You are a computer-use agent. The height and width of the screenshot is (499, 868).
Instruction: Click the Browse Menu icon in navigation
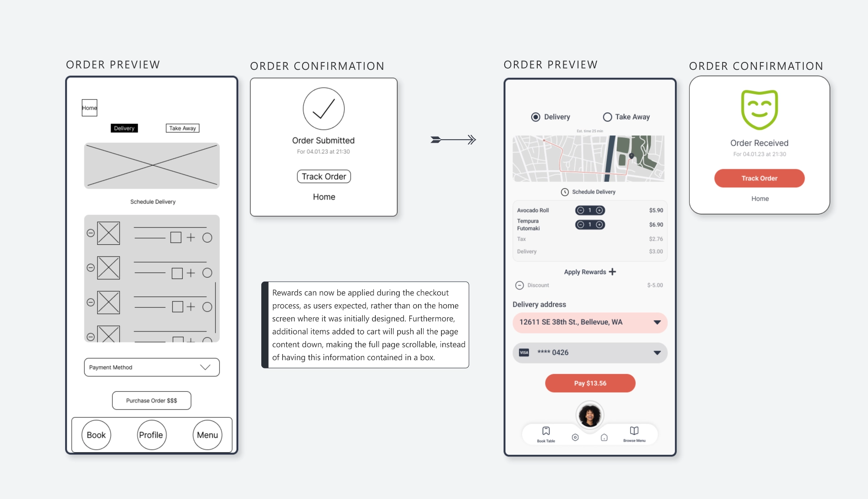click(634, 433)
